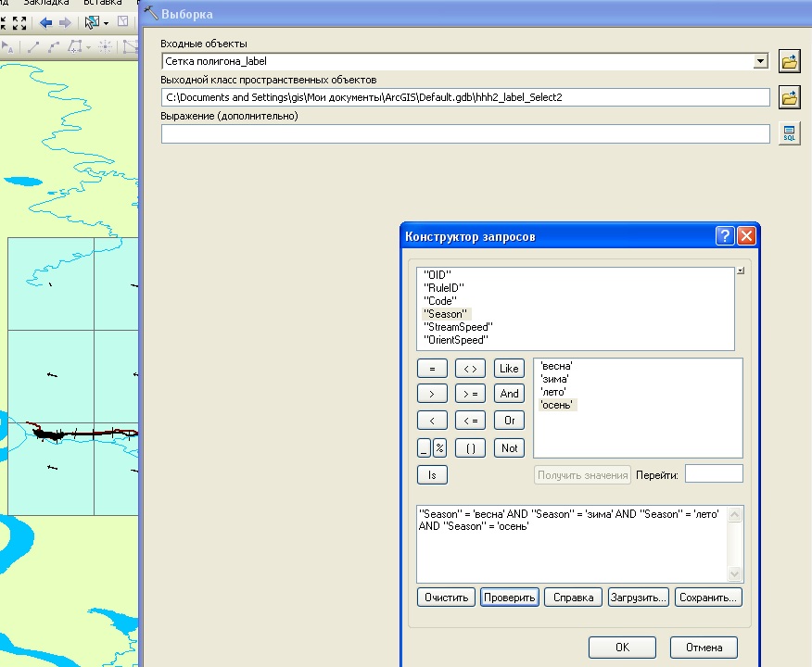812x667 pixels.
Task: Click output feature class path field
Action: (x=465, y=97)
